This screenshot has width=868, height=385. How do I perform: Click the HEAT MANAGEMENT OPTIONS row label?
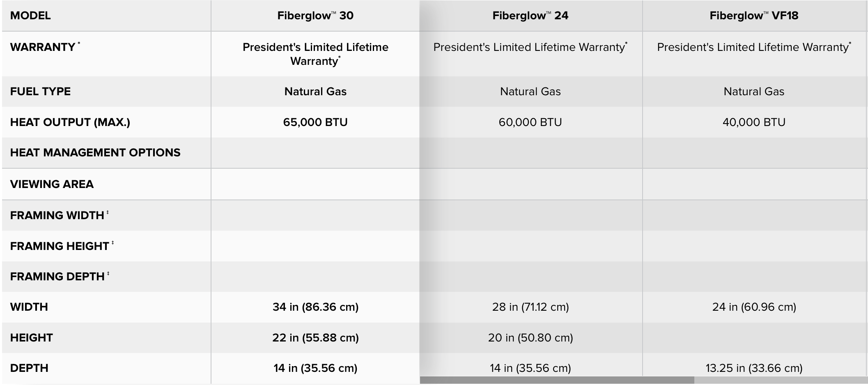tap(95, 153)
